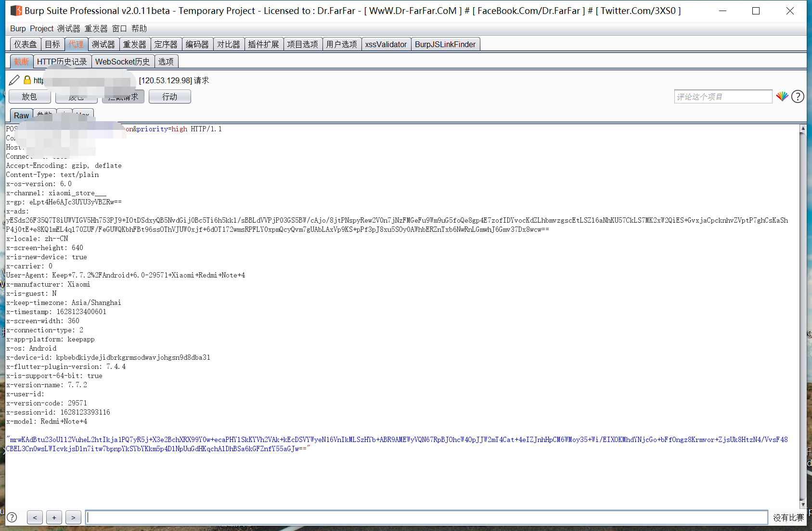This screenshot has height=531, width=812.
Task: Click the pencil edit icon beside the URL
Action: [14, 80]
